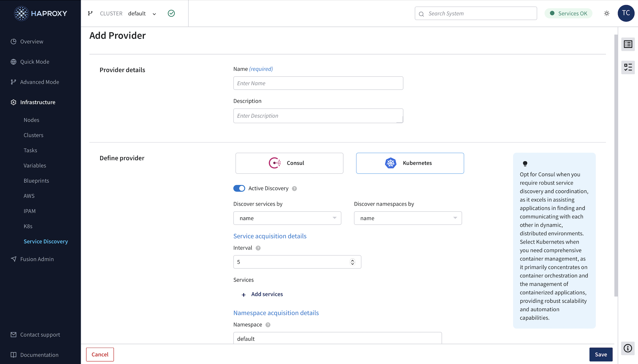Toggle the light/dark theme sun icon
The image size is (638, 364).
click(x=607, y=13)
